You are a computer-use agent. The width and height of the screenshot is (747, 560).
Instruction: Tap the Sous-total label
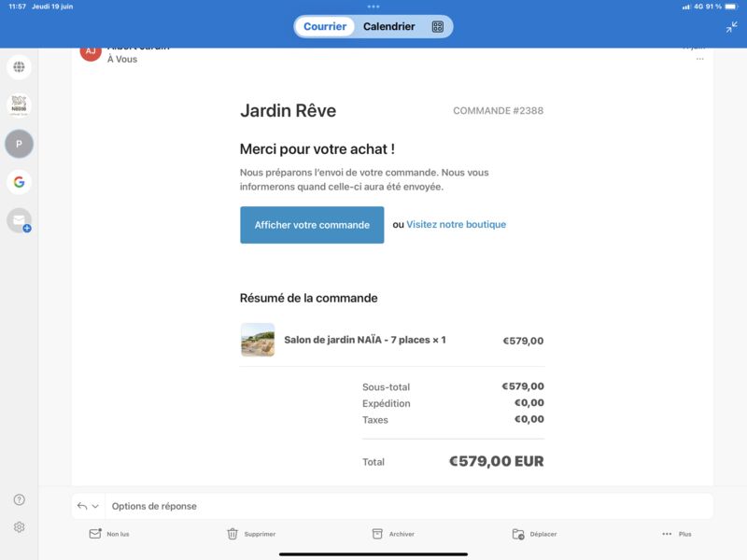[386, 386]
